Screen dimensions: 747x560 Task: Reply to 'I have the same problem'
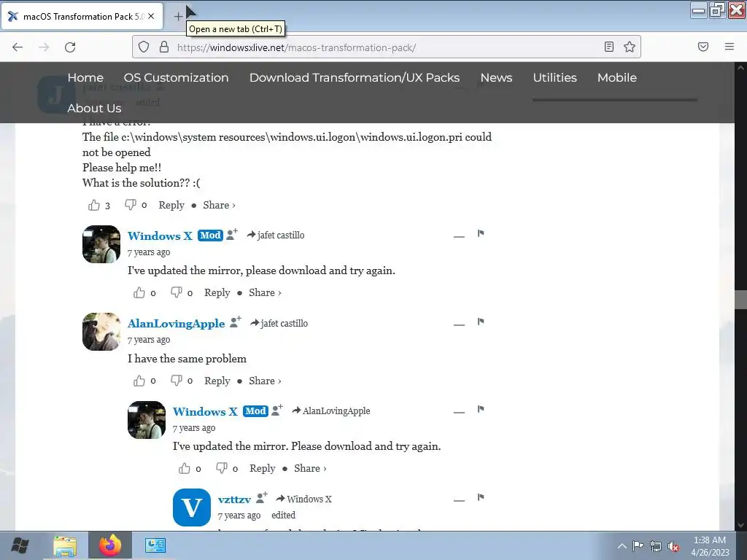tap(217, 381)
